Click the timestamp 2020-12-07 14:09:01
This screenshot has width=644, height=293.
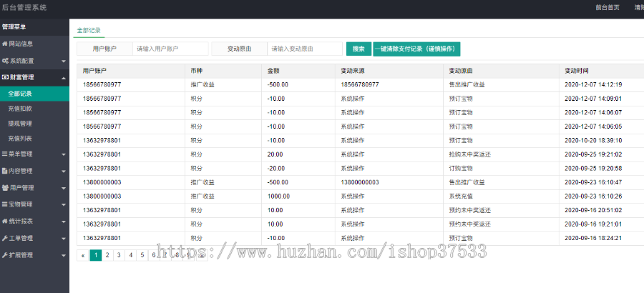tap(593, 99)
